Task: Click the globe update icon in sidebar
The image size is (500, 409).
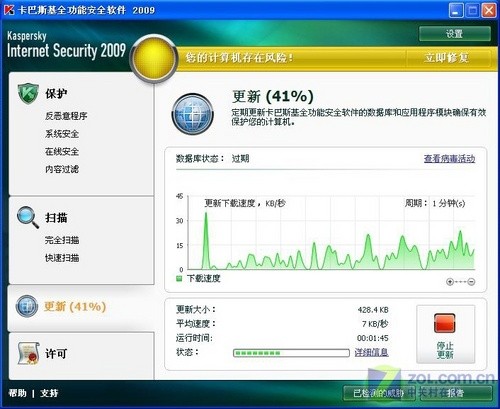Action: pyautogui.click(x=27, y=306)
